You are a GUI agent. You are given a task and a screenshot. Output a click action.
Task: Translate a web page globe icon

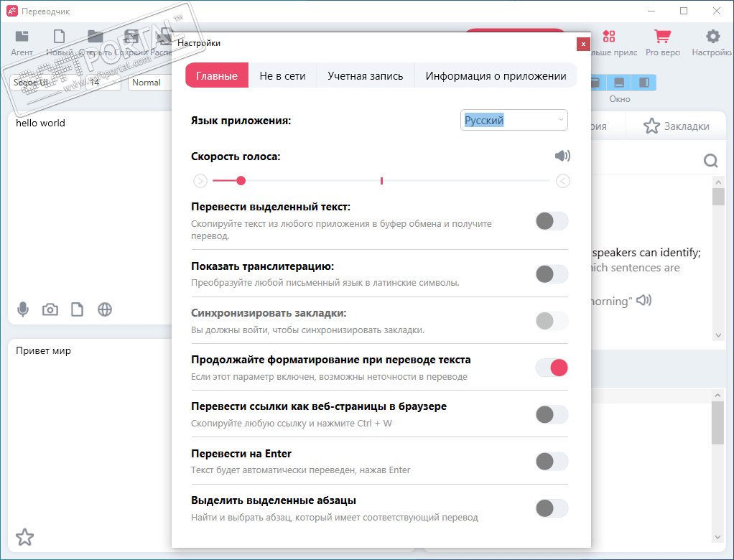coord(104,309)
